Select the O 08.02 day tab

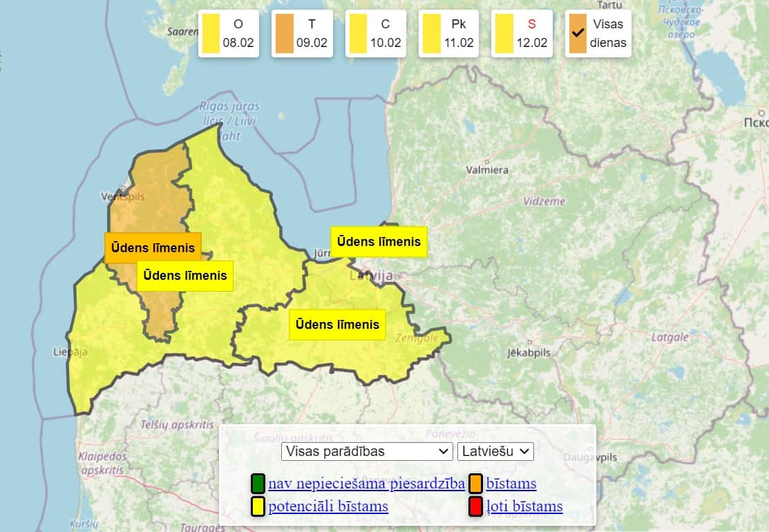[x=229, y=33]
